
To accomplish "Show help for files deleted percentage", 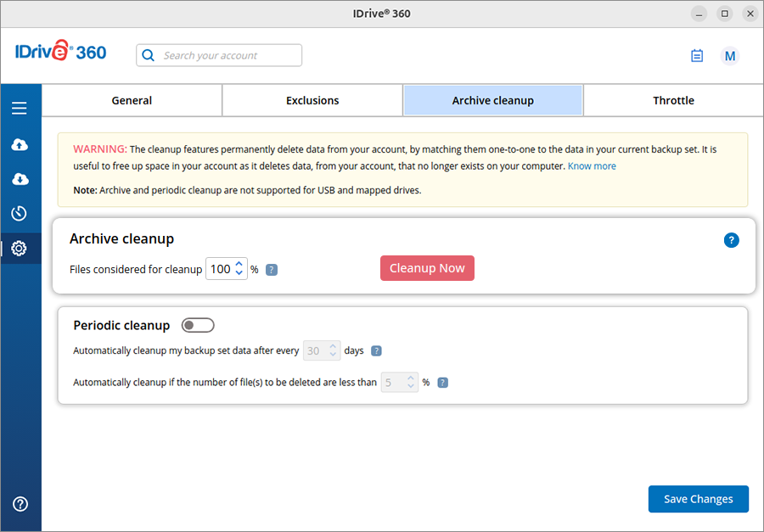I will pyautogui.click(x=442, y=383).
